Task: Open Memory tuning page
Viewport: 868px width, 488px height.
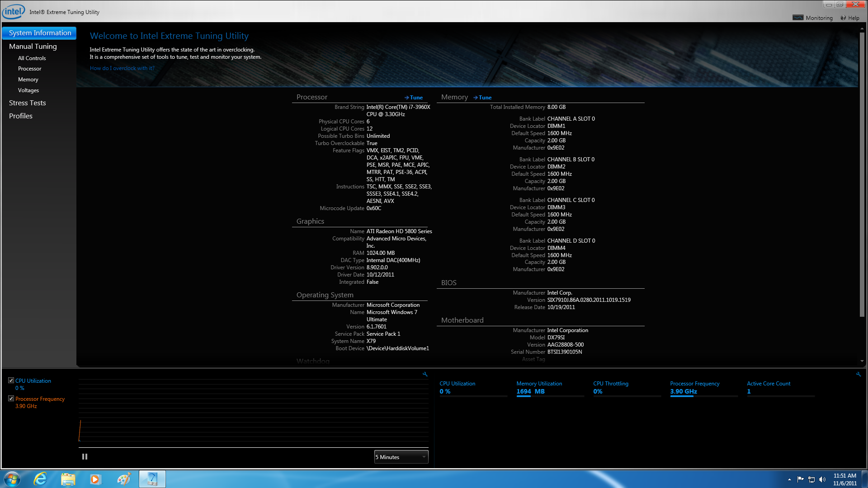Action: pyautogui.click(x=28, y=80)
